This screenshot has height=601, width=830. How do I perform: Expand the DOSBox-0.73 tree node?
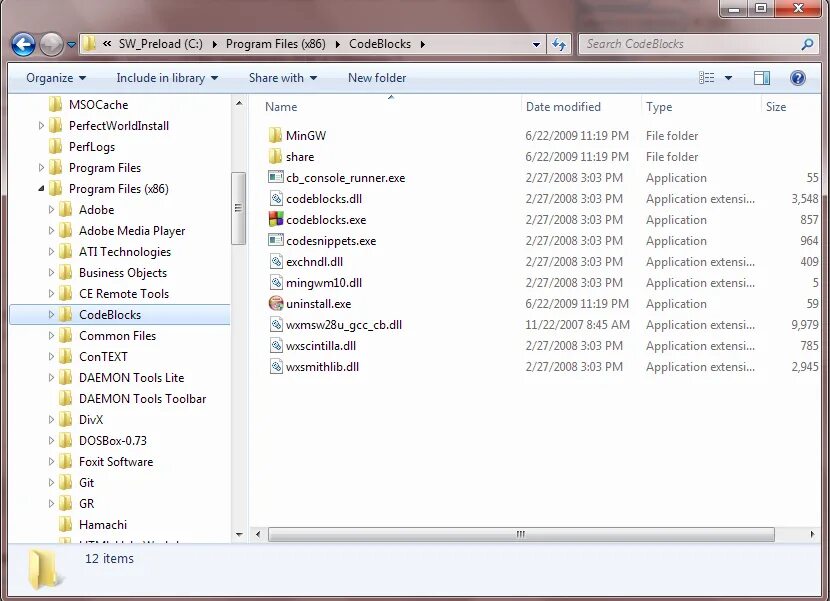[x=51, y=441]
